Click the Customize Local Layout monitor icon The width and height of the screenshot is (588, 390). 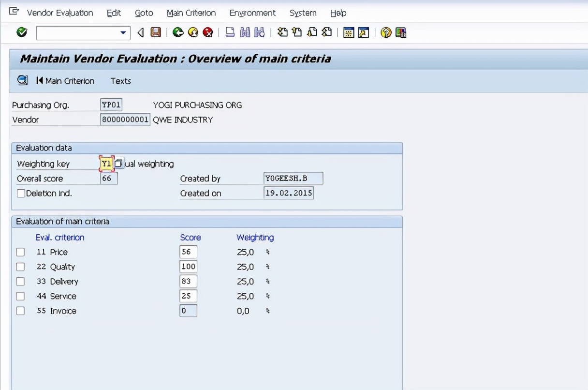pyautogui.click(x=401, y=32)
